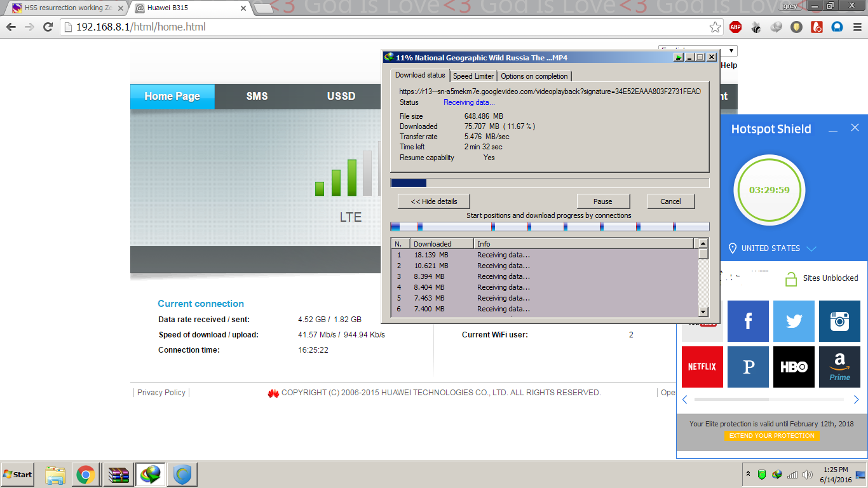Click the Hotspot Shield tiles scroll bar
Viewport: 868px width, 488px height.
769,400
